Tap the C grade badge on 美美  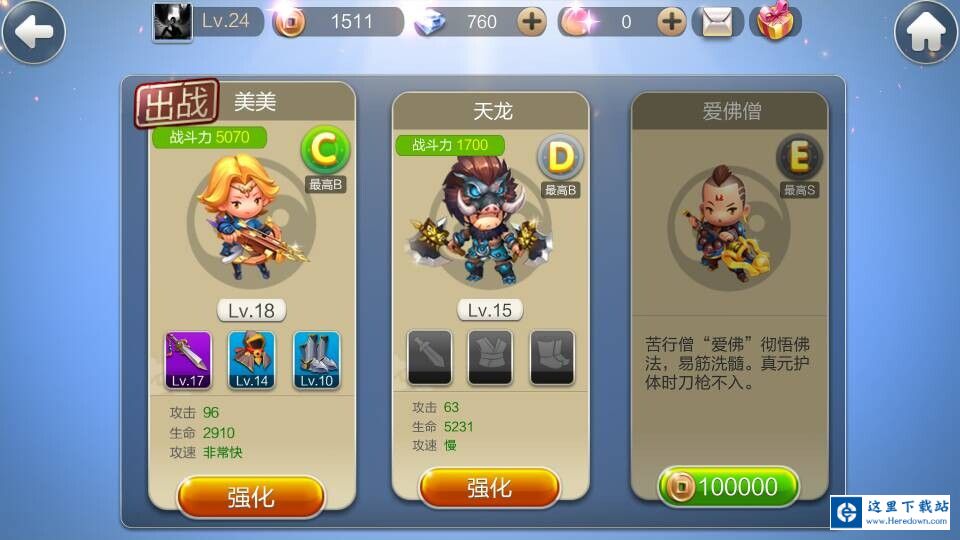click(325, 149)
